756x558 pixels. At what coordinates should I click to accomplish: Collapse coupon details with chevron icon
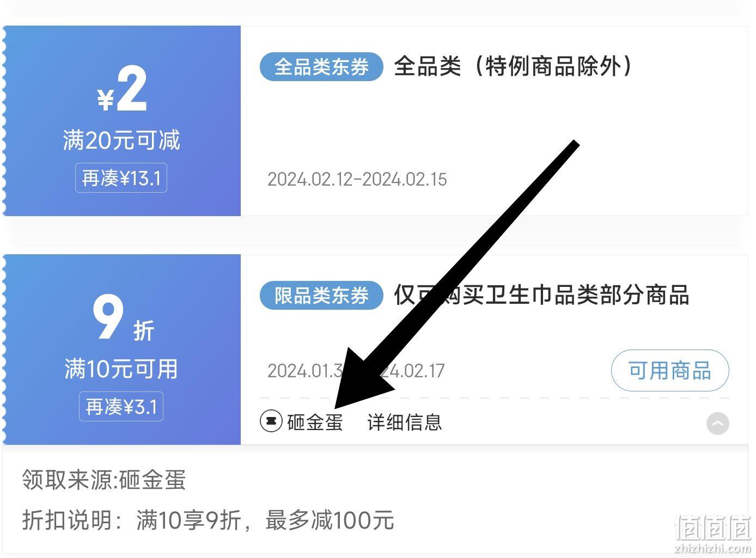717,423
